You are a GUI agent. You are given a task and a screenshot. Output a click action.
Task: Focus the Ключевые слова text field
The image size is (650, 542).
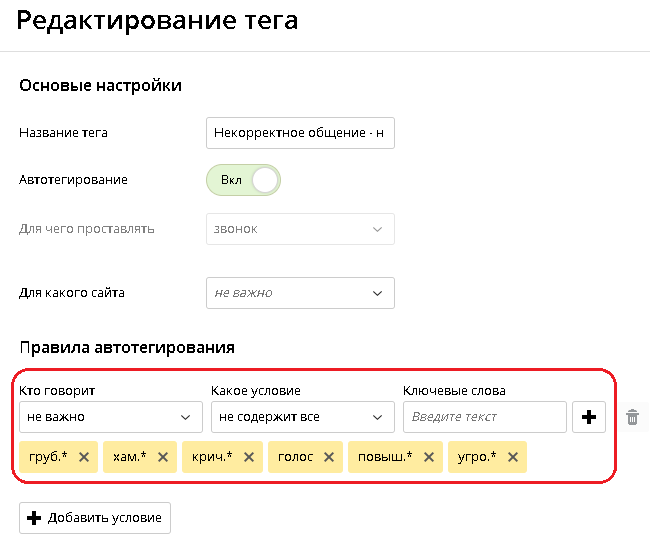pyautogui.click(x=485, y=417)
